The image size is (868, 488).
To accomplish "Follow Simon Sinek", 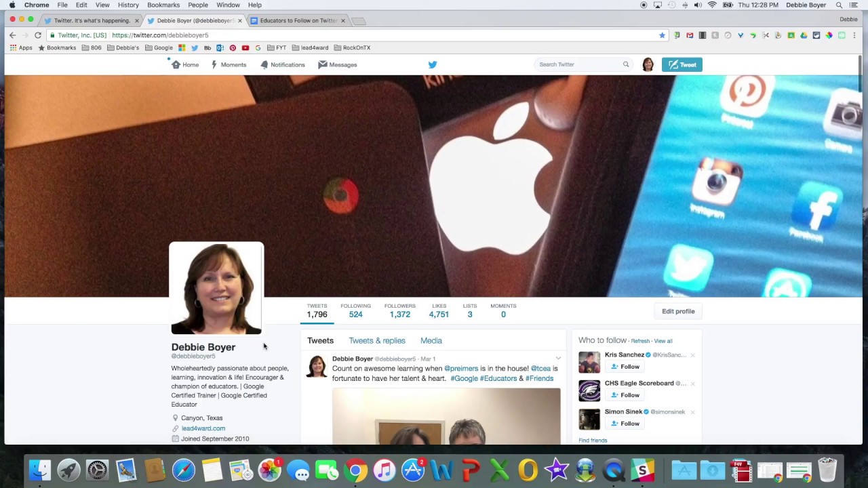I will pyautogui.click(x=625, y=424).
